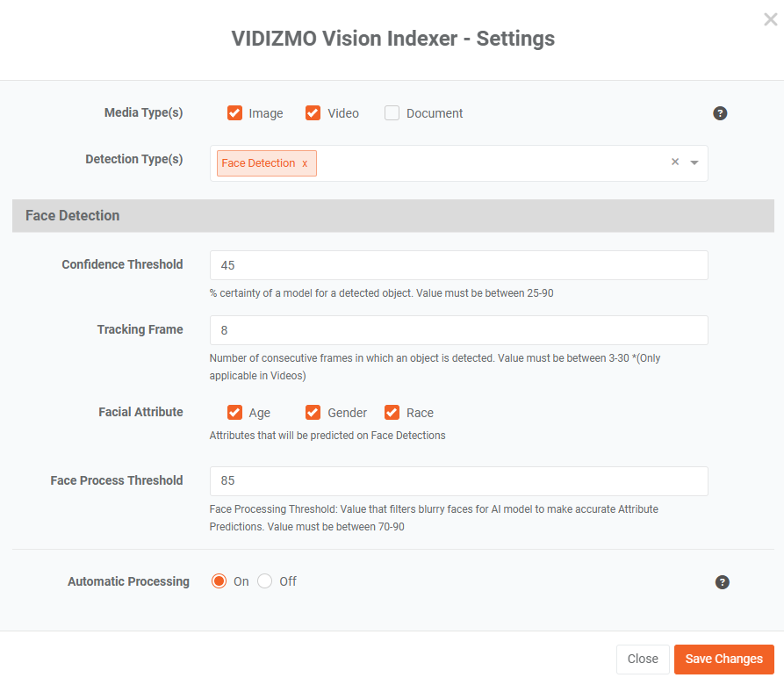Uncheck the Image media type
Screen dimensions: 784x685
pos(234,113)
